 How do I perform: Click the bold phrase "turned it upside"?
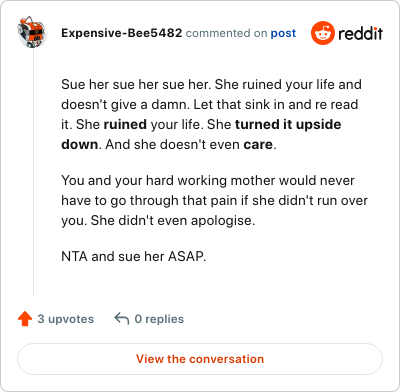288,125
